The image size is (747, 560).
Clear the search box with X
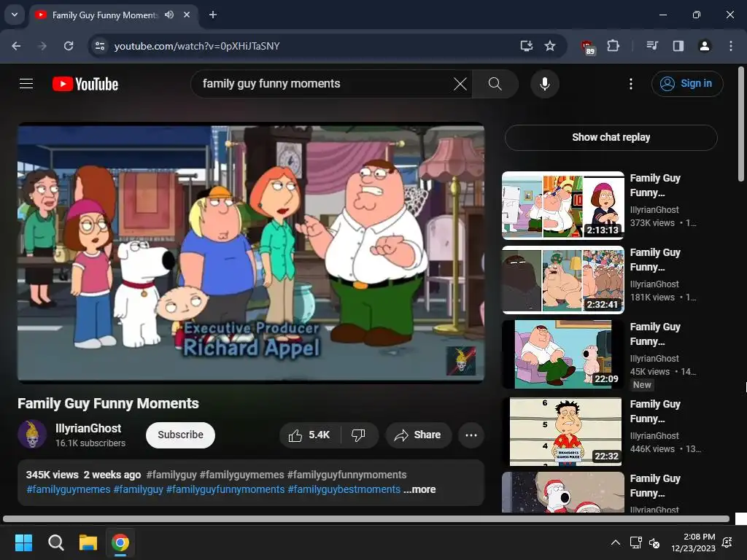pos(460,84)
